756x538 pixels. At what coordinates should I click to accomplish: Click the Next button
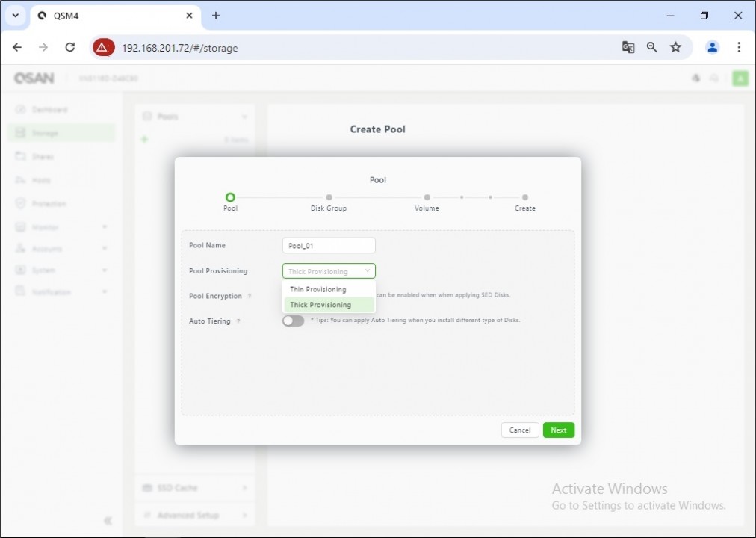pos(558,430)
